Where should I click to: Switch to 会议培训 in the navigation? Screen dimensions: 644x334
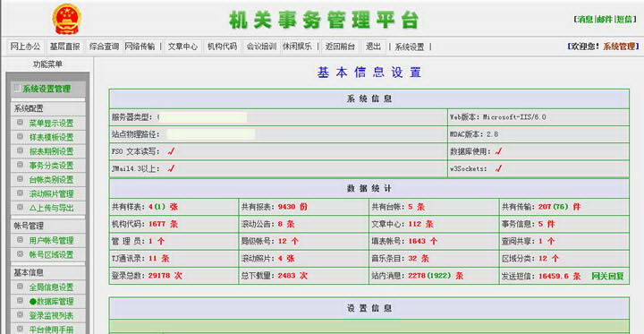tap(261, 47)
